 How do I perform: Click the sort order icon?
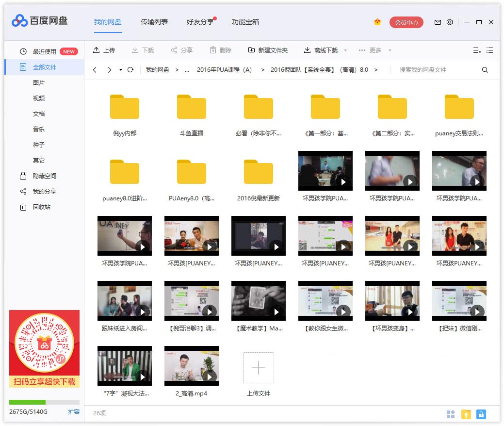(x=477, y=50)
